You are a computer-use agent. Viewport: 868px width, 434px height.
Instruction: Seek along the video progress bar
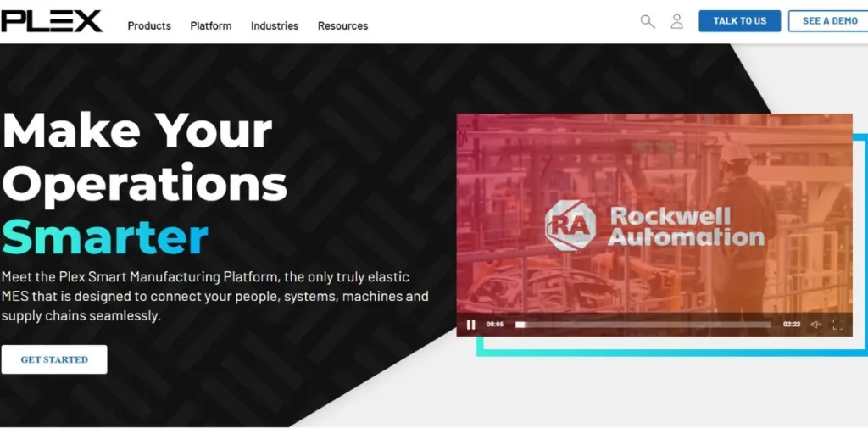tap(643, 325)
